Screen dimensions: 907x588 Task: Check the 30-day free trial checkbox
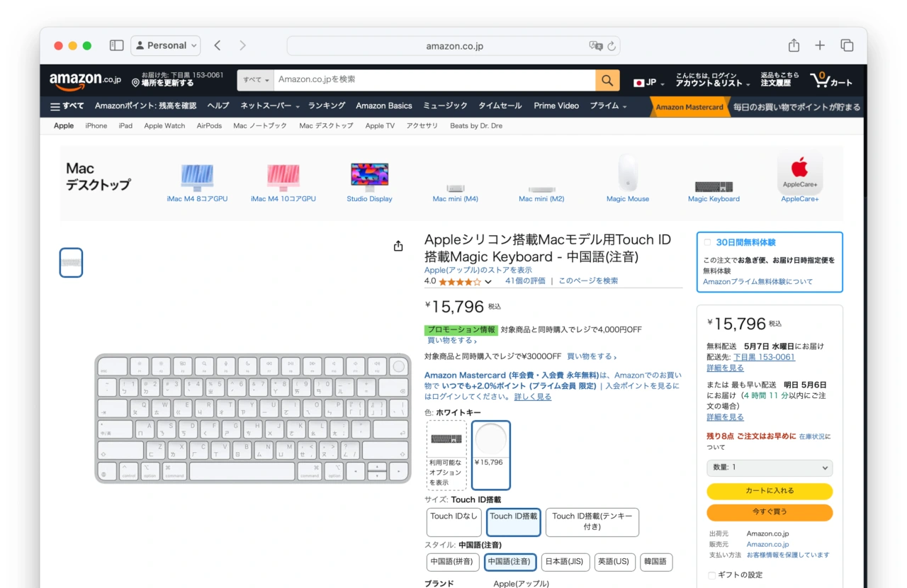pyautogui.click(x=707, y=242)
